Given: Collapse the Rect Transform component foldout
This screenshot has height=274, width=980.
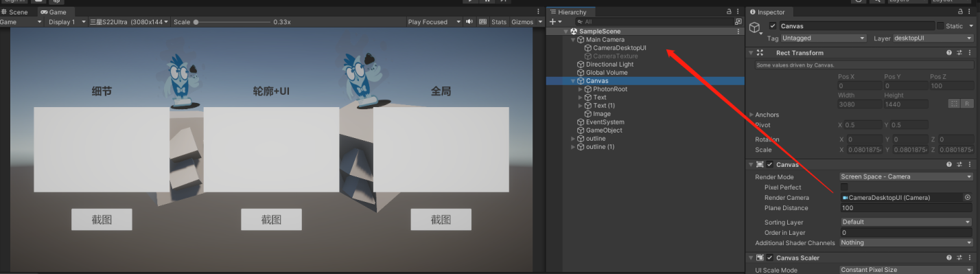Looking at the screenshot, I should pos(751,53).
